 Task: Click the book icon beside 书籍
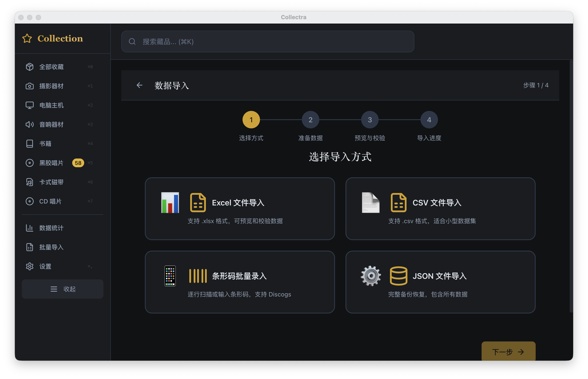tap(29, 143)
